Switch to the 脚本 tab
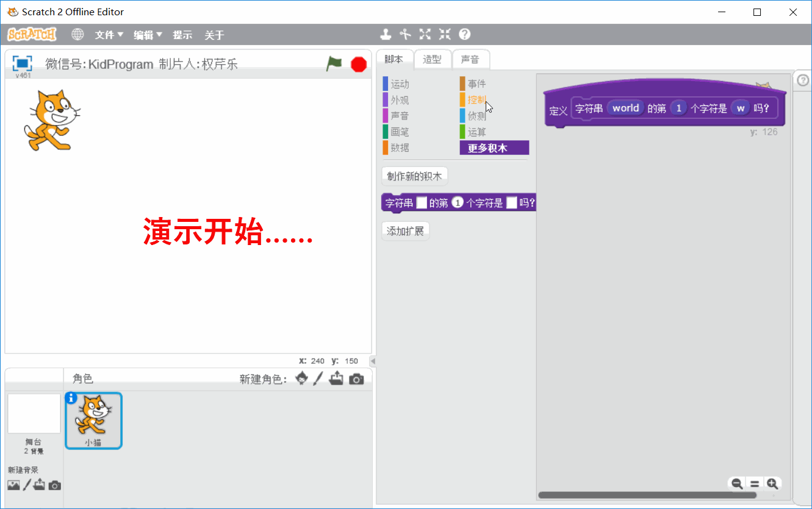812x509 pixels. [x=394, y=59]
